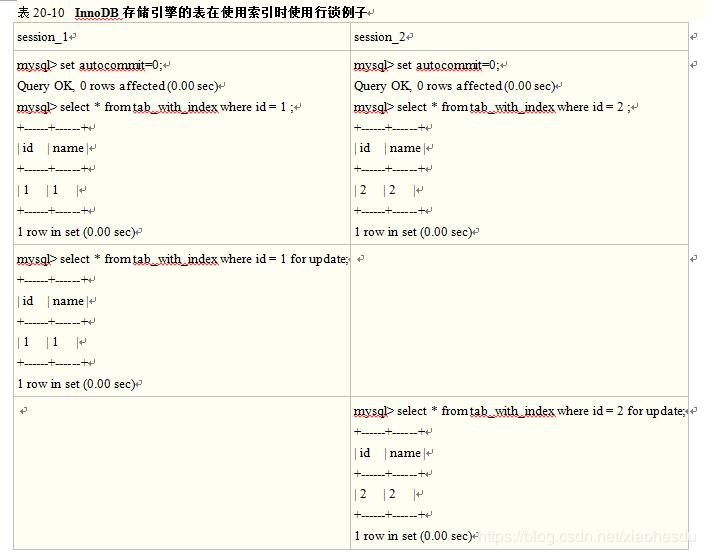
Task: Click '| id | name |' under 'id = 1 for update'
Action: pyautogui.click(x=53, y=301)
